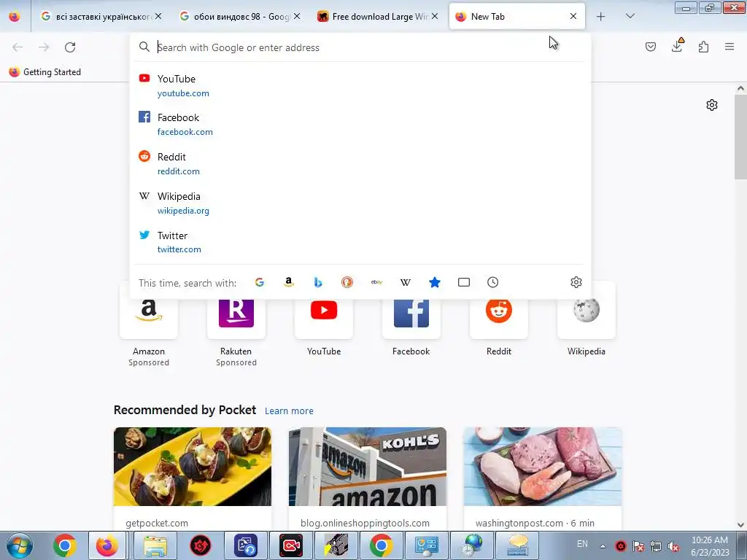The height and width of the screenshot is (560, 747).
Task: Search this time with Amazon icon
Action: coord(288,282)
